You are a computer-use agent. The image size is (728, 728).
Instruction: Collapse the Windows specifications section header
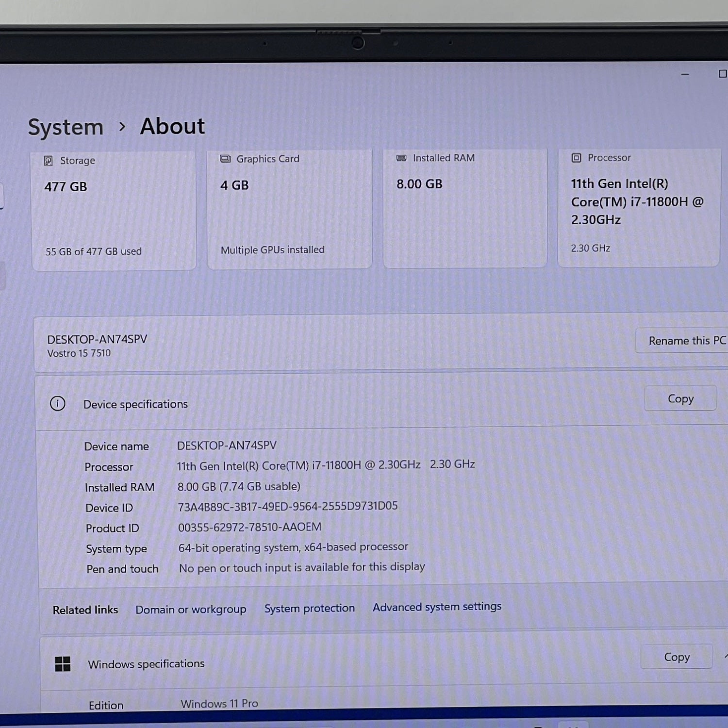click(x=340, y=662)
